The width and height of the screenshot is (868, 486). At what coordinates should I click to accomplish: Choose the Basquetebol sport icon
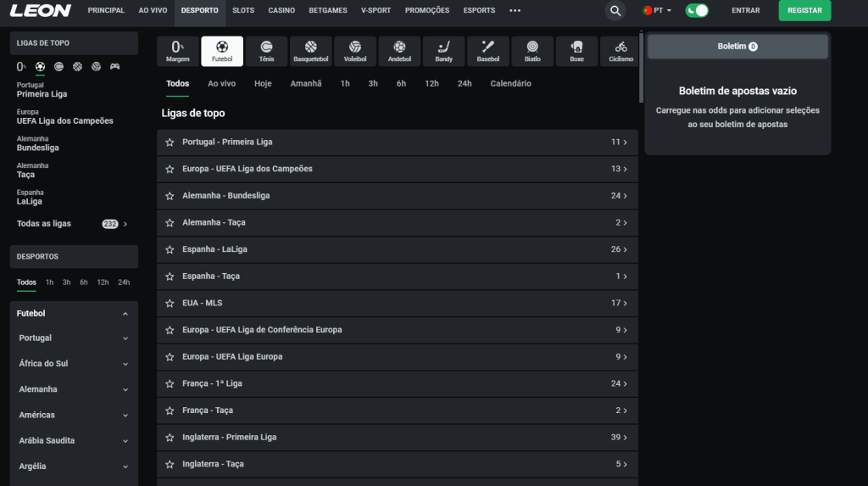310,51
